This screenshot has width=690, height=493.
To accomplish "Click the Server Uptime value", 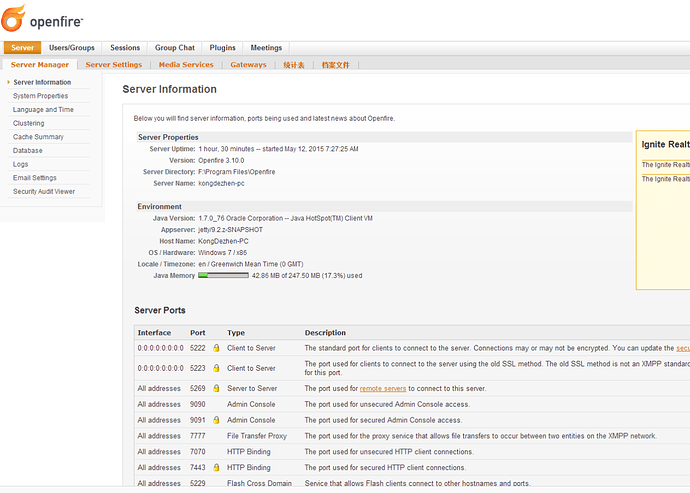I will click(278, 149).
